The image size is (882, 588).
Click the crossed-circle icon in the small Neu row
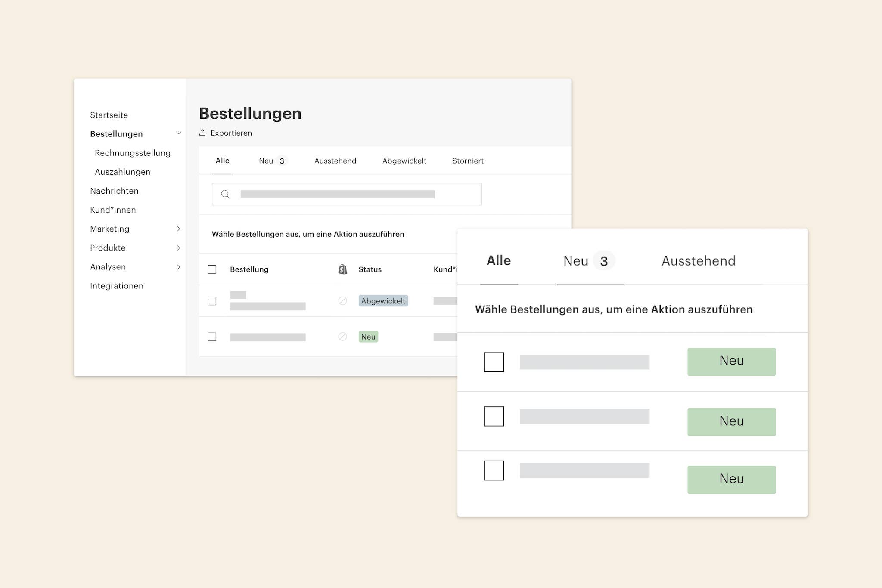point(342,337)
